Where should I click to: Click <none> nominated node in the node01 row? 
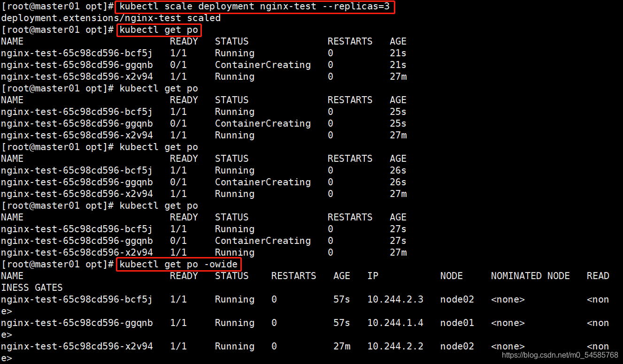(x=508, y=323)
